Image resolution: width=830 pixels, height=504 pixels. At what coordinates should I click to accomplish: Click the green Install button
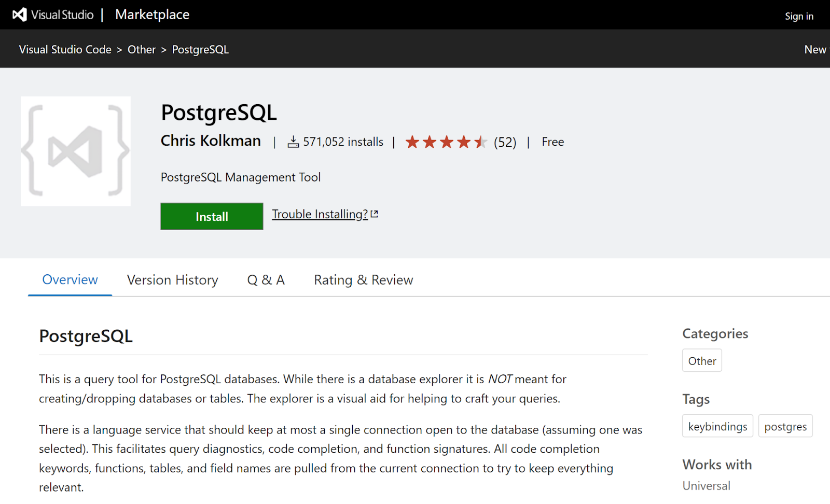click(x=212, y=216)
